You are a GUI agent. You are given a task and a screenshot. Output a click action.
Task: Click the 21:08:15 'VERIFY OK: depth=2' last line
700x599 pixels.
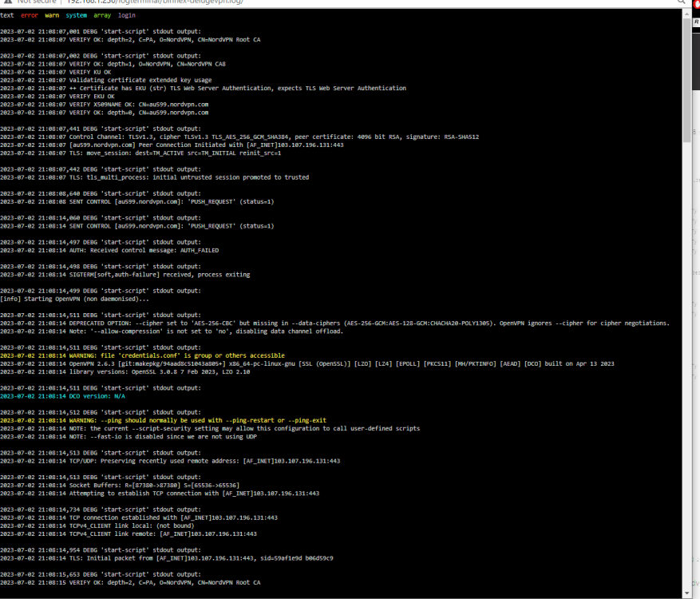130,583
